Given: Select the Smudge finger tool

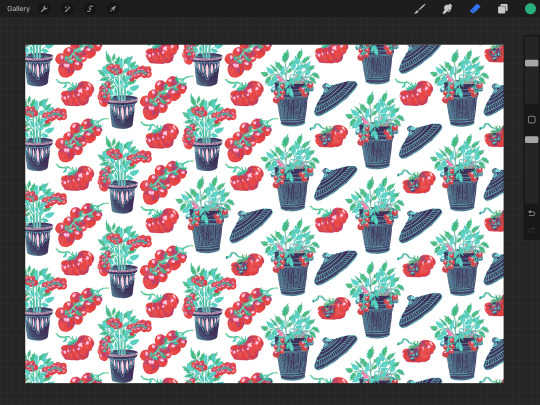Looking at the screenshot, I should 447,9.
